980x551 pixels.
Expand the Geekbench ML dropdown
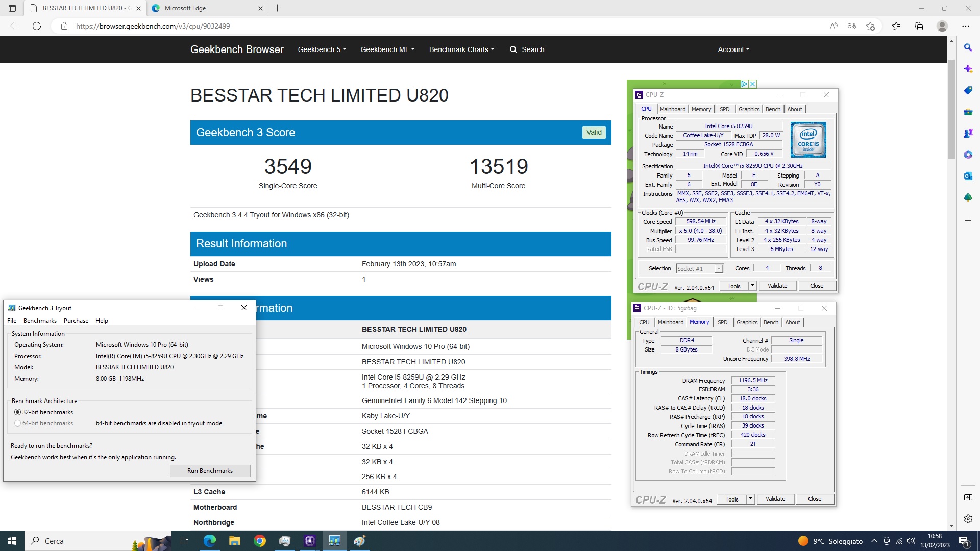point(387,49)
